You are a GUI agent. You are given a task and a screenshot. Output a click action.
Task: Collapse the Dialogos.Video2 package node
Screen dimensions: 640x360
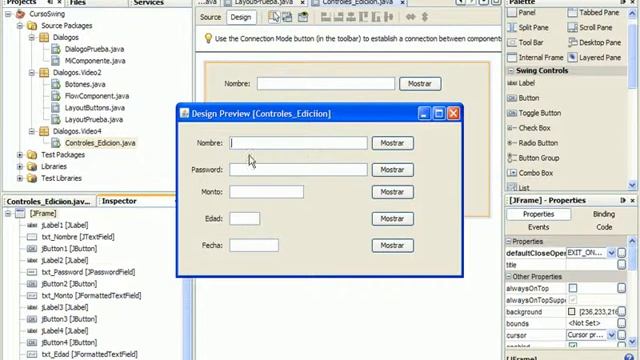click(x=31, y=73)
